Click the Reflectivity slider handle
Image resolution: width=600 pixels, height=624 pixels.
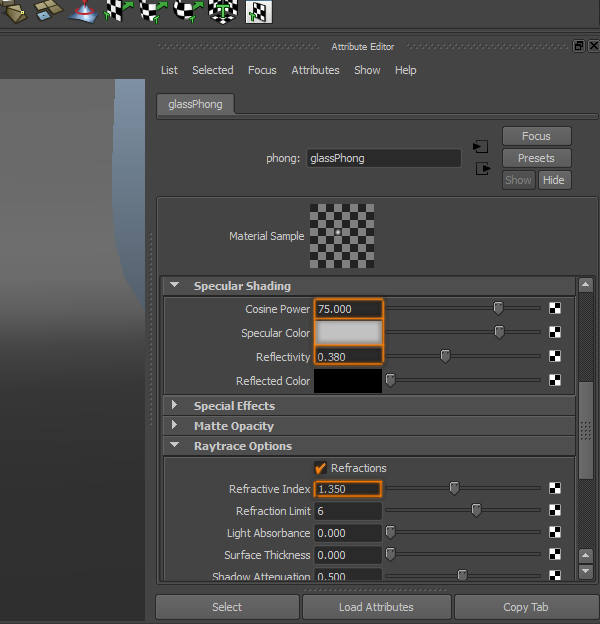[x=445, y=356]
